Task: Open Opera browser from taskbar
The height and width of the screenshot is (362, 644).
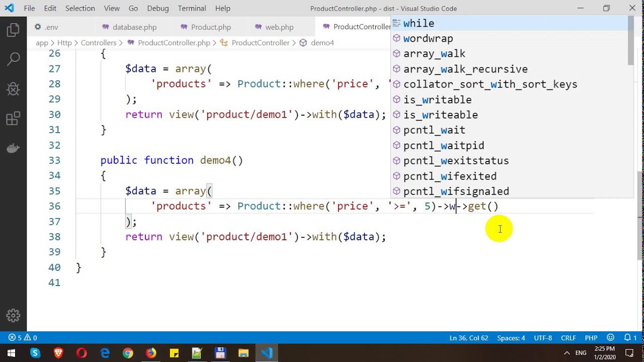Action: (82, 353)
